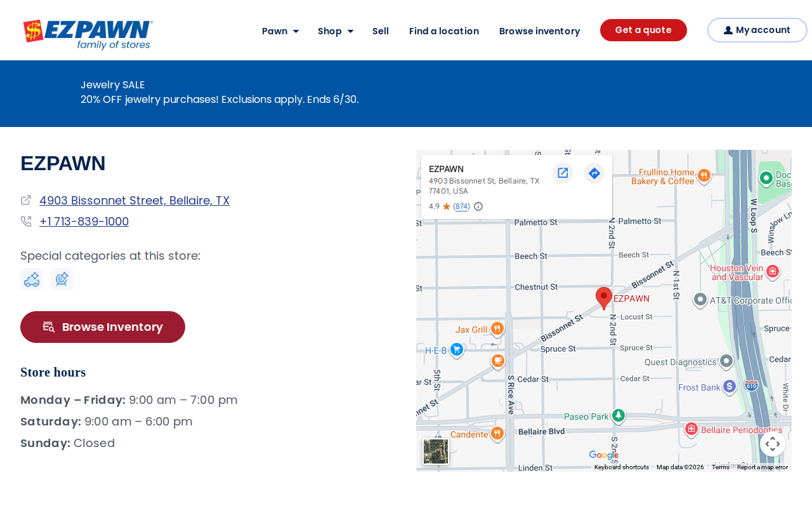Click the red Browse Inventory button
This screenshot has width=812, height=508.
(x=103, y=327)
